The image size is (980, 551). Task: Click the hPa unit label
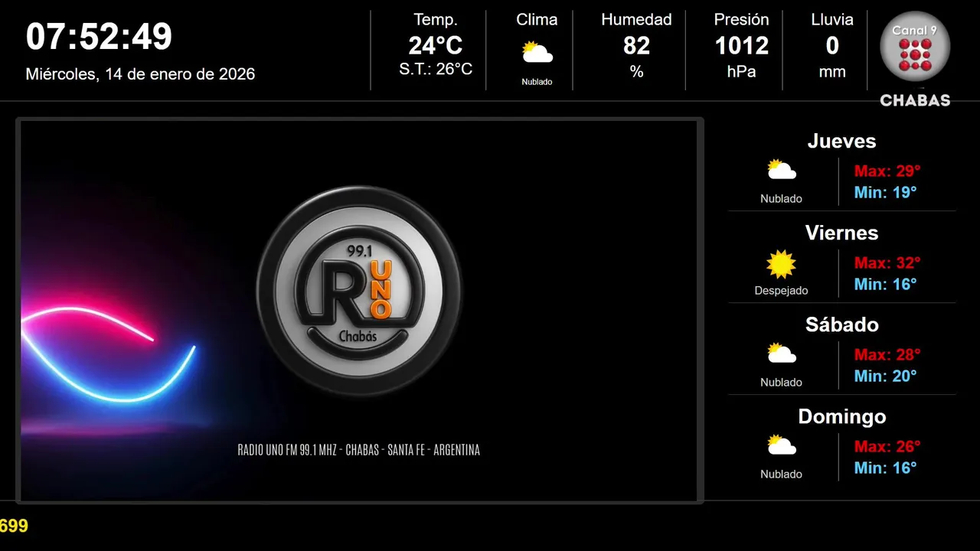coord(741,72)
